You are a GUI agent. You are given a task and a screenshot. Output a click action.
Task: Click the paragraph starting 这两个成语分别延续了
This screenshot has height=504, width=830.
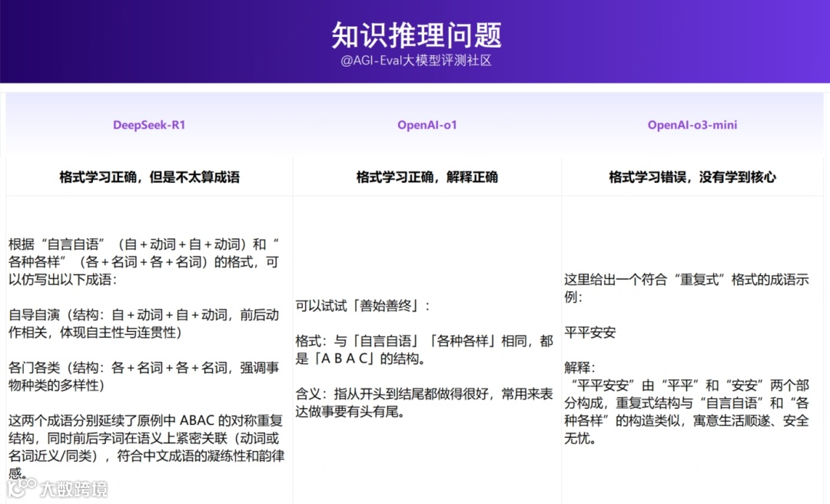click(x=147, y=446)
